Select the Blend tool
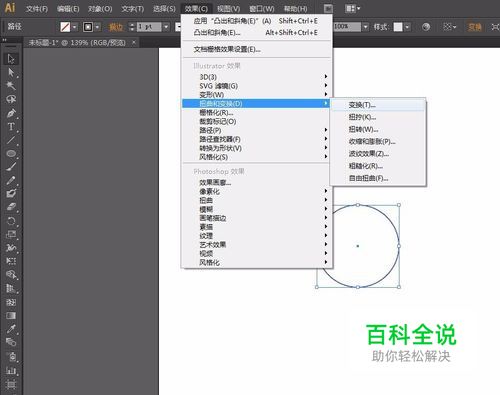 (11, 342)
